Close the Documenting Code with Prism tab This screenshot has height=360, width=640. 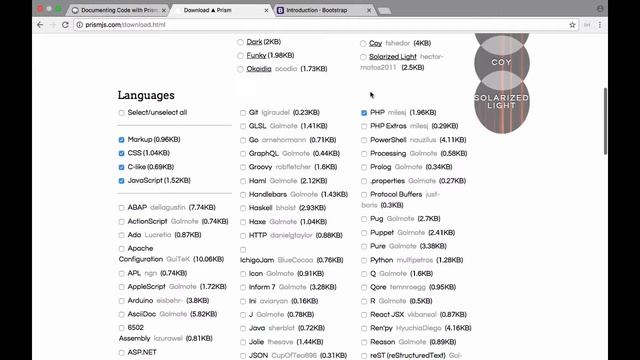click(x=164, y=10)
